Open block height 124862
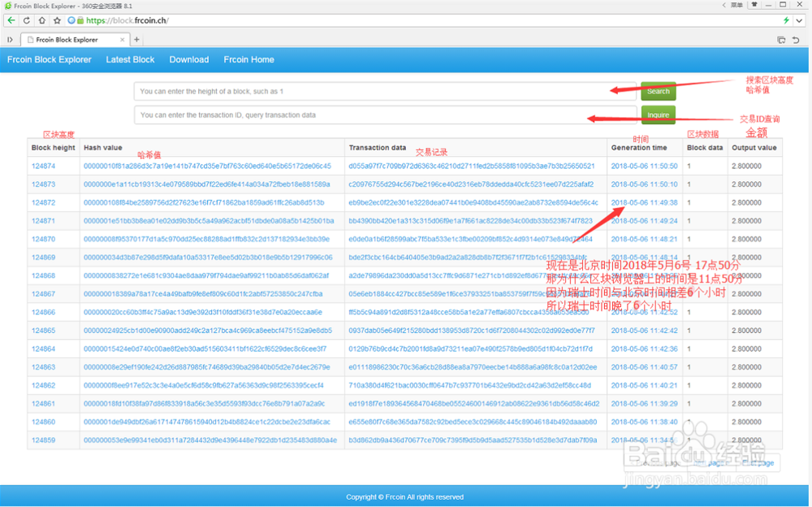Image resolution: width=812 pixels, height=507 pixels. click(x=43, y=385)
